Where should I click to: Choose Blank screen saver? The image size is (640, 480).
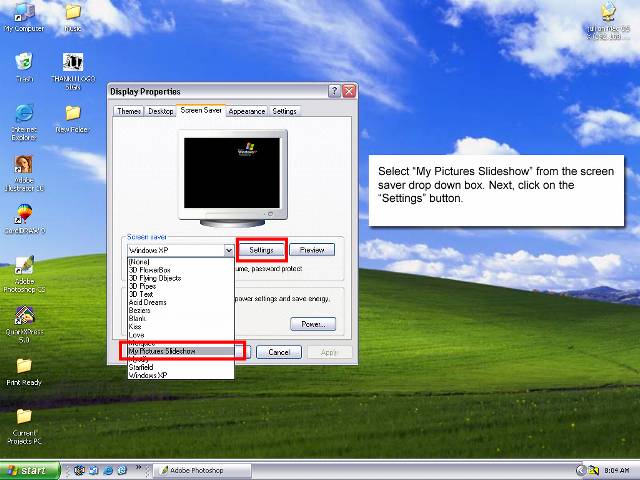pos(181,319)
